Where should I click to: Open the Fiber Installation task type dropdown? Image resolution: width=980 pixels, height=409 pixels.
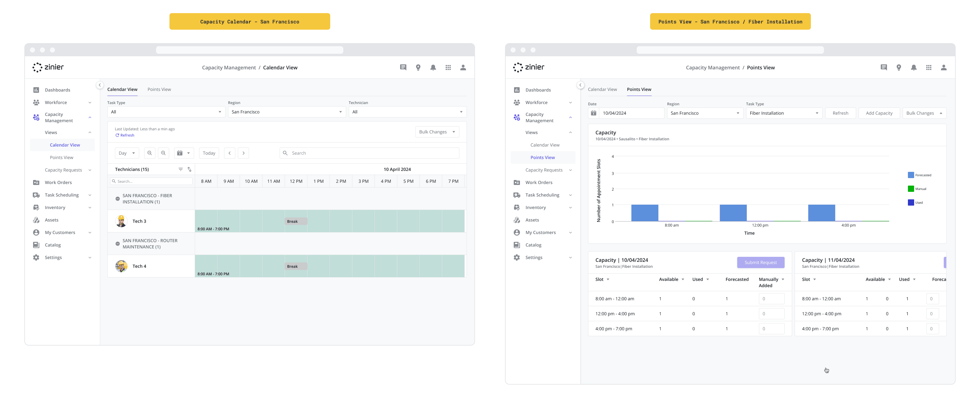784,113
